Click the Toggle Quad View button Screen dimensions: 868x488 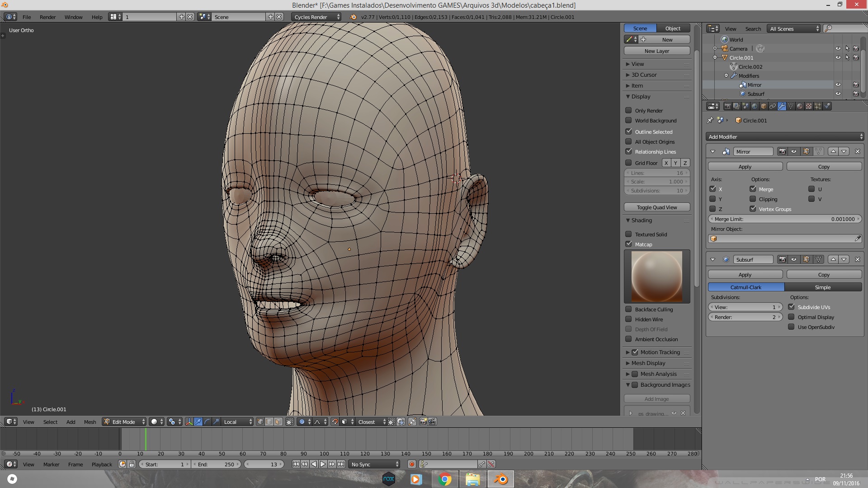[x=657, y=207]
